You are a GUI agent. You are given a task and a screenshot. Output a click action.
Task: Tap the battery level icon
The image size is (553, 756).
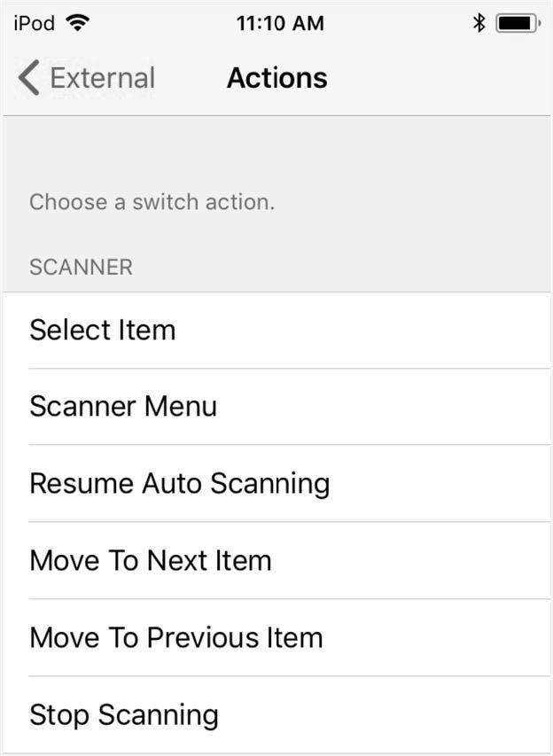click(518, 23)
